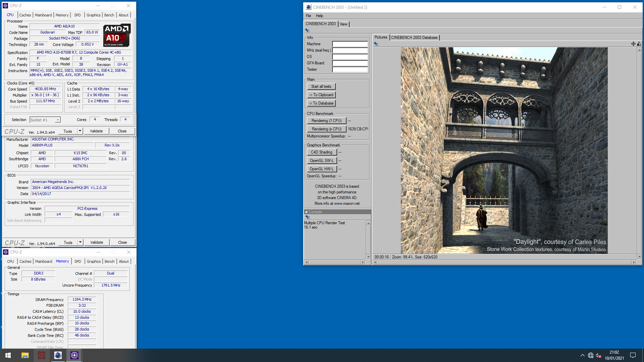Open the network globe tray icon

(591, 355)
